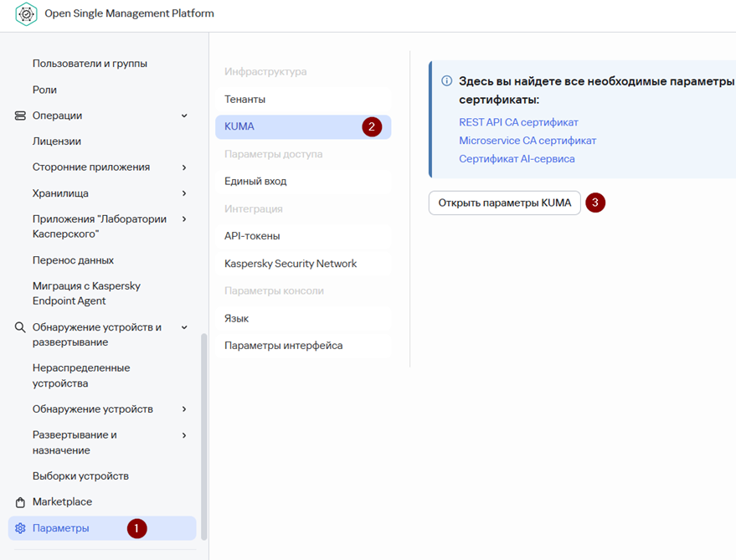The image size is (736, 560).
Task: Click the Хранилища label
Action: 60,193
